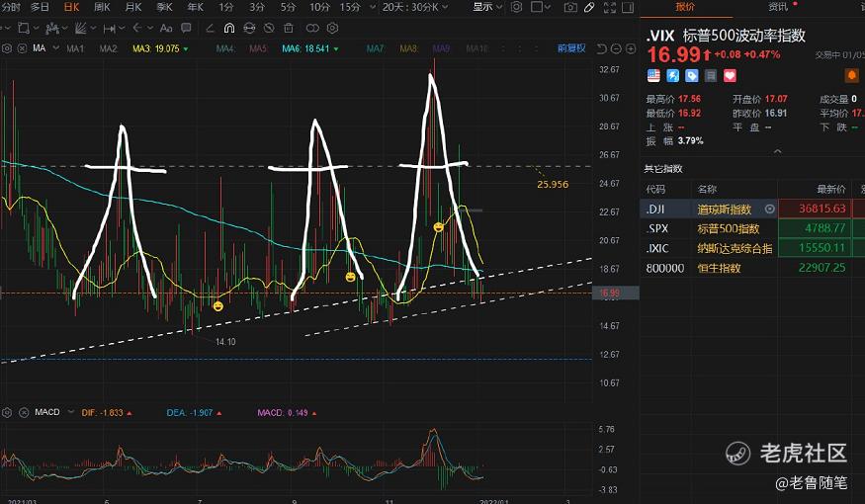Zoom in chart with plus icon
The image size is (865, 504).
point(631,49)
